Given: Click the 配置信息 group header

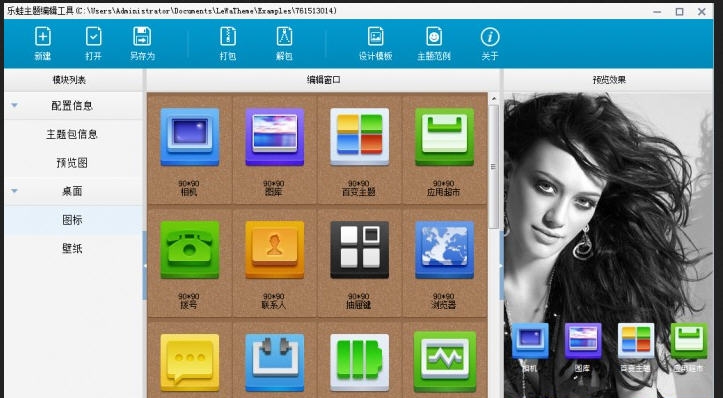Looking at the screenshot, I should tap(74, 106).
